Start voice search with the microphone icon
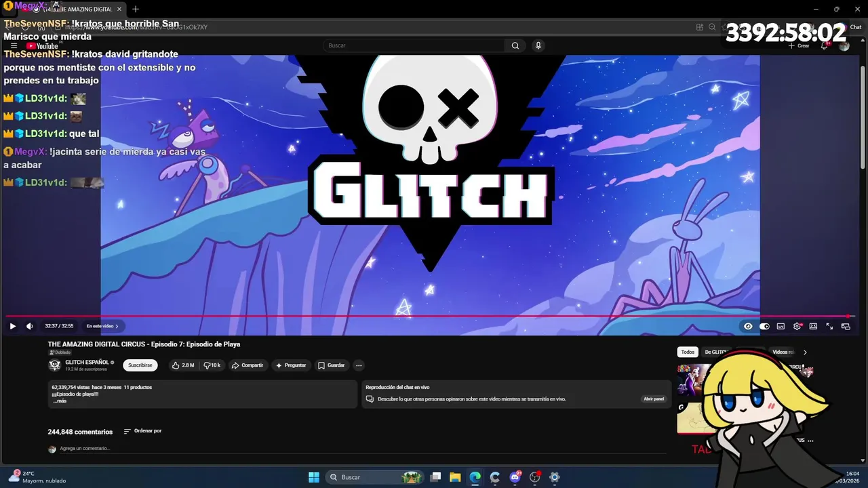The image size is (868, 488). [x=538, y=45]
